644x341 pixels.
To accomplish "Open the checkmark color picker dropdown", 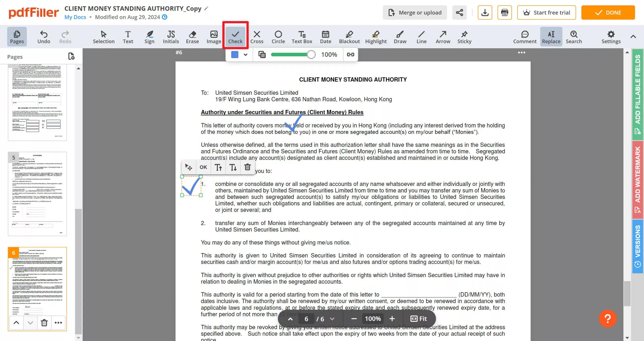I will point(246,54).
